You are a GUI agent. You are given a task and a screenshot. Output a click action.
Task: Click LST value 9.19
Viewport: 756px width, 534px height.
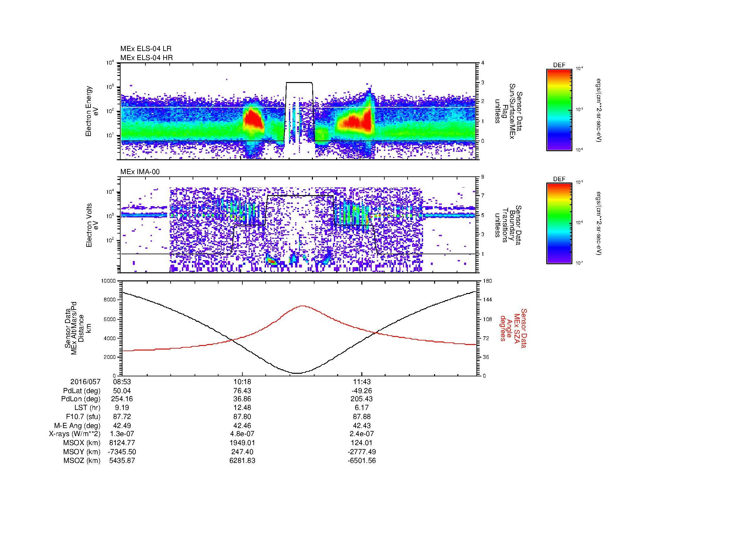tap(122, 408)
